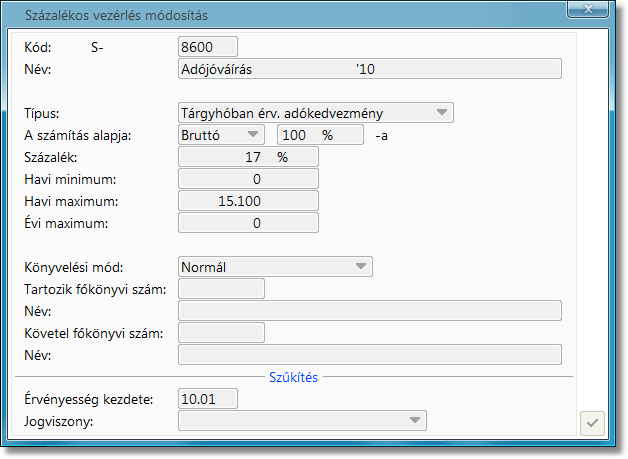Confirm changes with the checkmark button
Image resolution: width=628 pixels, height=459 pixels.
pos(592,423)
